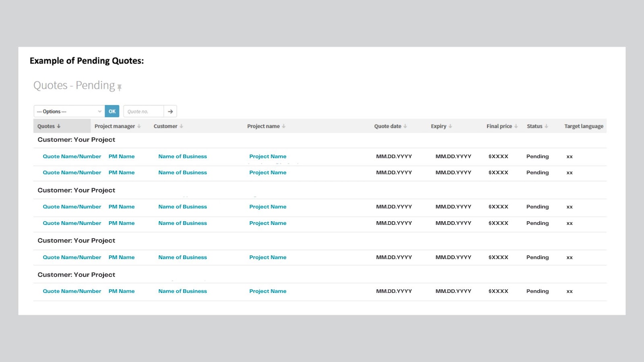
Task: Open the first row's Quote Name/Number link
Action: 72,156
